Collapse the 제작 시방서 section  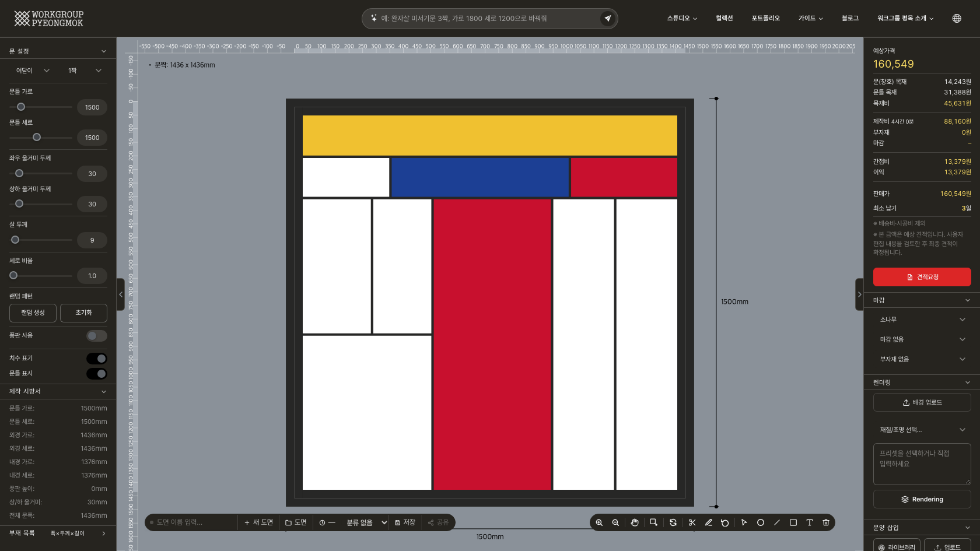click(58, 391)
